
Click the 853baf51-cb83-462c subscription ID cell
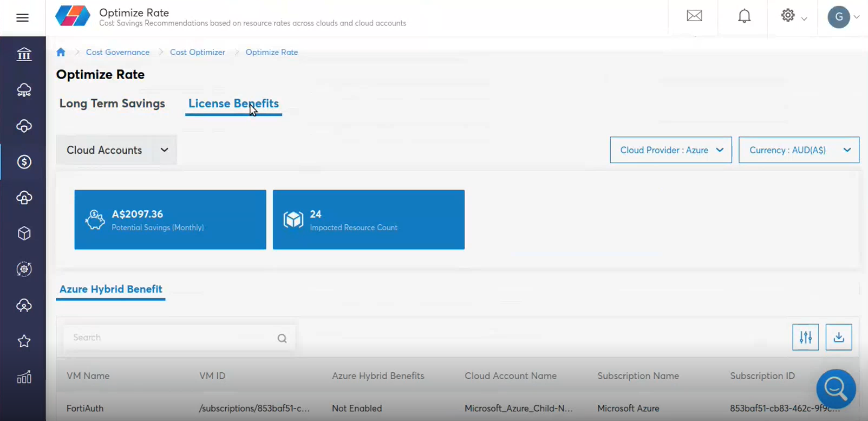click(785, 409)
